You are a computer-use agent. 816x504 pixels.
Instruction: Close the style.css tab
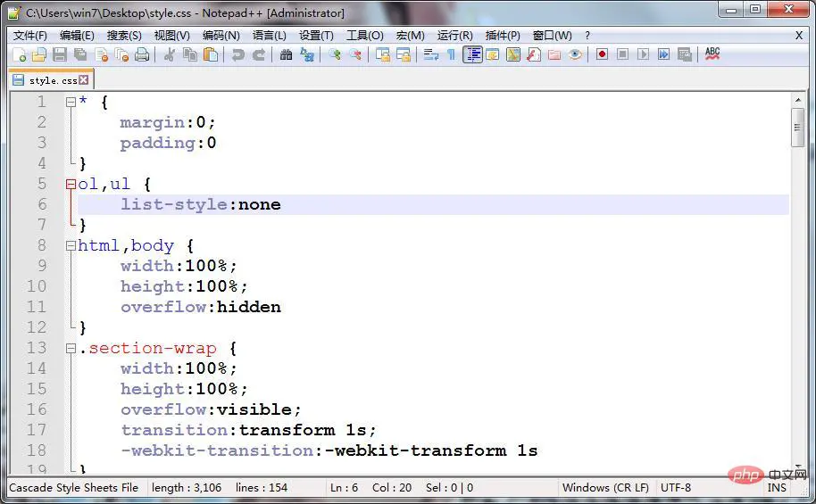[84, 80]
